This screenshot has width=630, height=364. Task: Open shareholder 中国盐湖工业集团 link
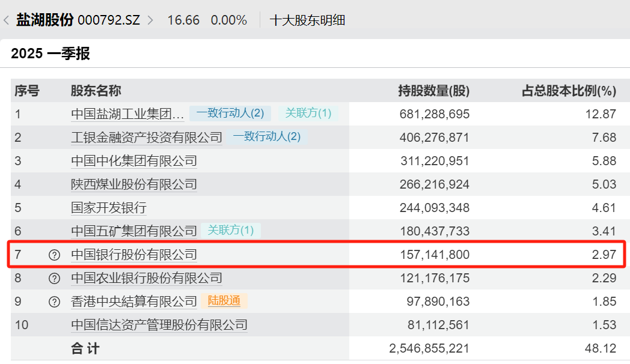coord(127,114)
